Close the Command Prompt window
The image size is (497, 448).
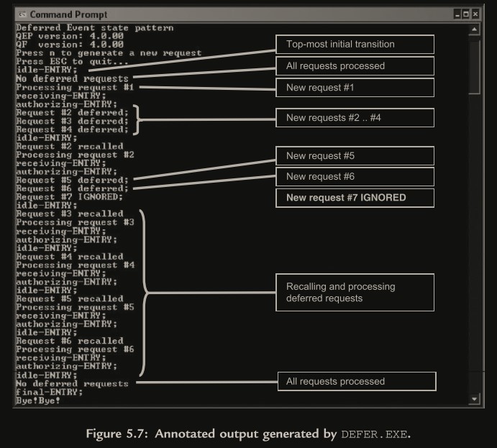point(475,14)
